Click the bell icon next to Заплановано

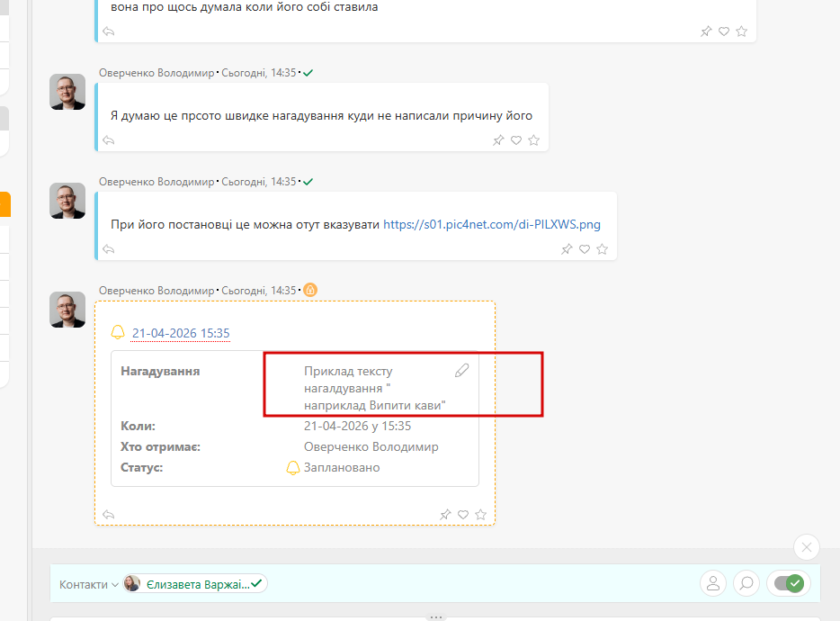point(292,468)
